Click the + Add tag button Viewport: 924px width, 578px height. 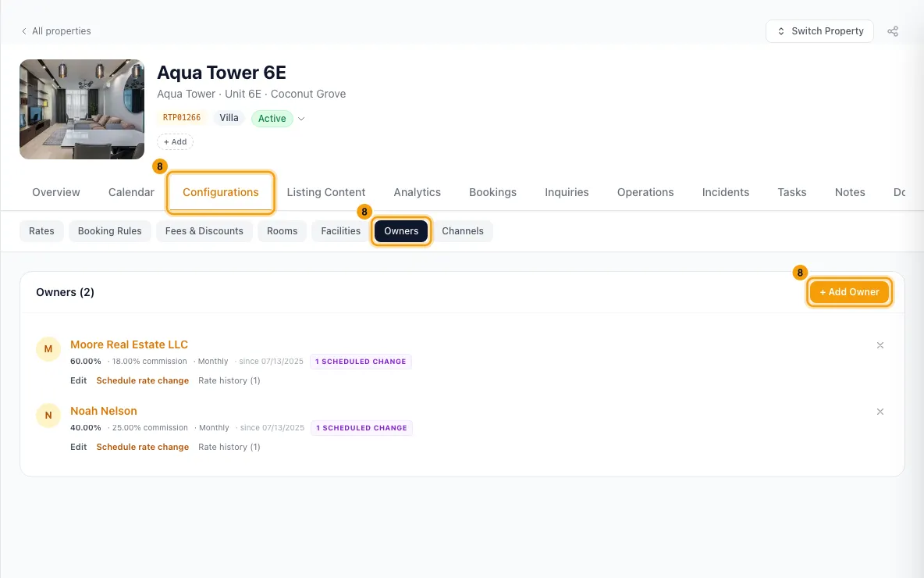[175, 141]
